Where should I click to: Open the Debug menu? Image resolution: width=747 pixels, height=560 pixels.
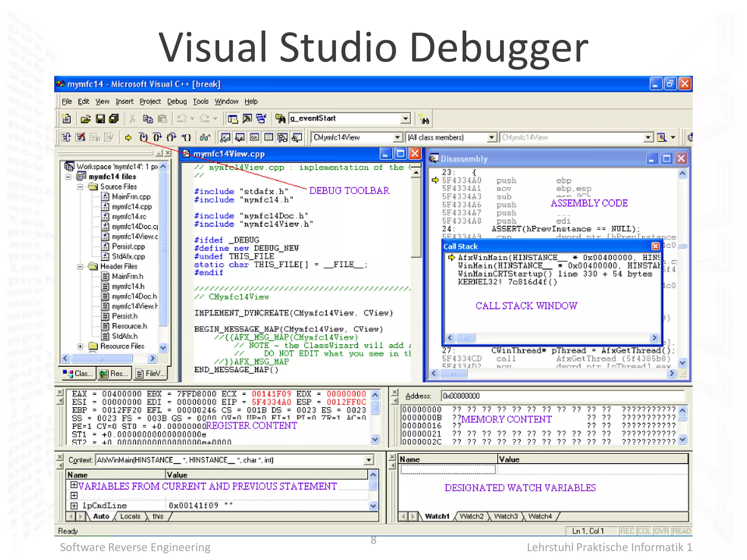coord(177,101)
